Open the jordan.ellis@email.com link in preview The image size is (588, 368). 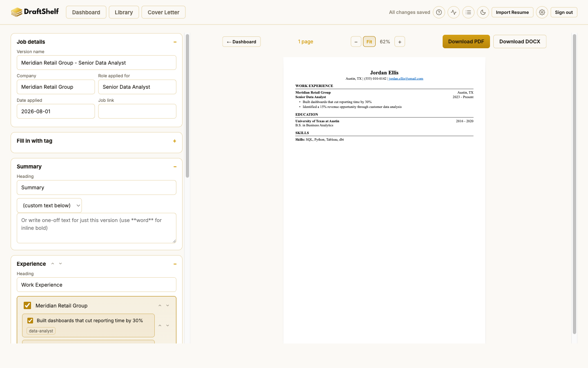click(x=406, y=79)
